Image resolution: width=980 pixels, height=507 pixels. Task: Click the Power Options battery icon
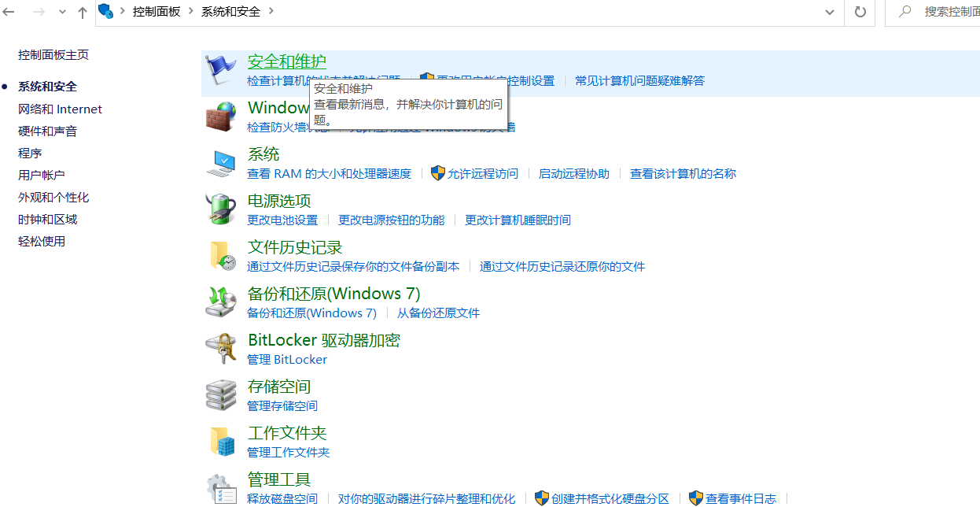coord(221,209)
